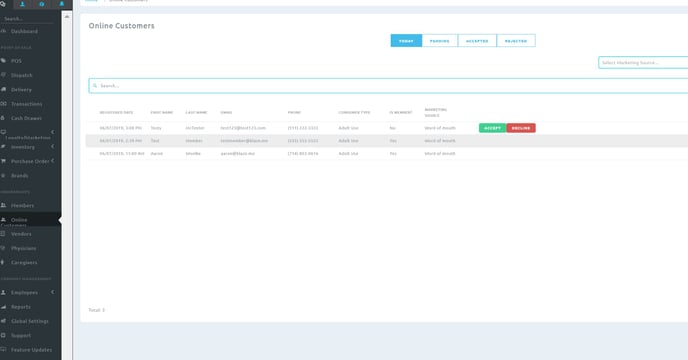
Task: Select phone (111) 222-3333 in the first row
Action: [303, 128]
